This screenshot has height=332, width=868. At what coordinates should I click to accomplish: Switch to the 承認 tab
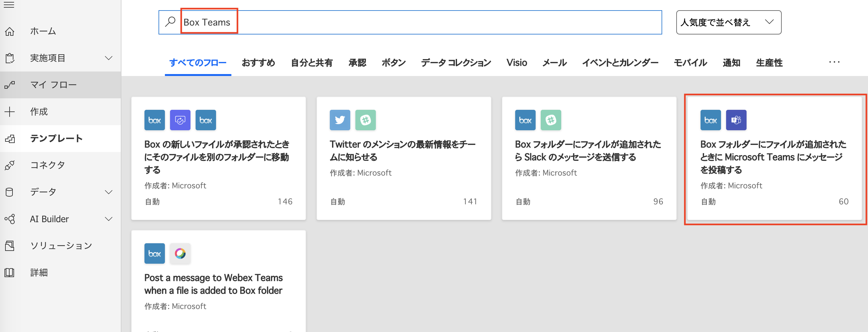357,63
